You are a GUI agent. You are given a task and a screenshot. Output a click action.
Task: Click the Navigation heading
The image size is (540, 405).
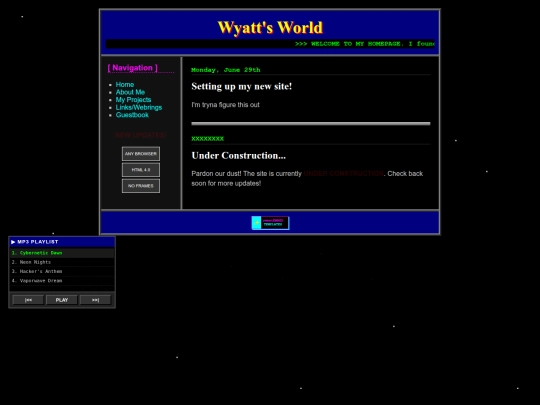pos(133,68)
